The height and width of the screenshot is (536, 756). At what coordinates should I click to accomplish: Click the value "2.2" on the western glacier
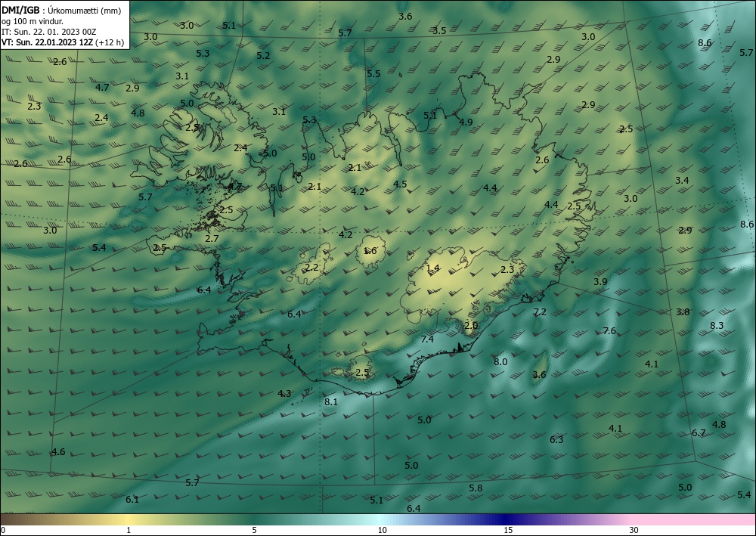312,267
